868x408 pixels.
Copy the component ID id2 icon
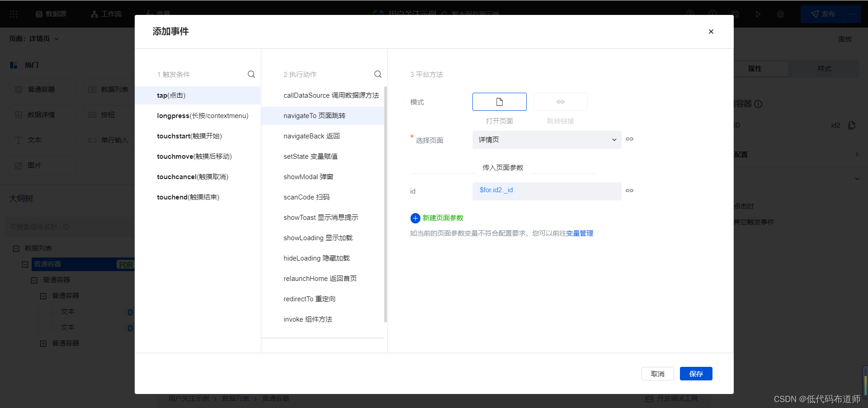(852, 125)
